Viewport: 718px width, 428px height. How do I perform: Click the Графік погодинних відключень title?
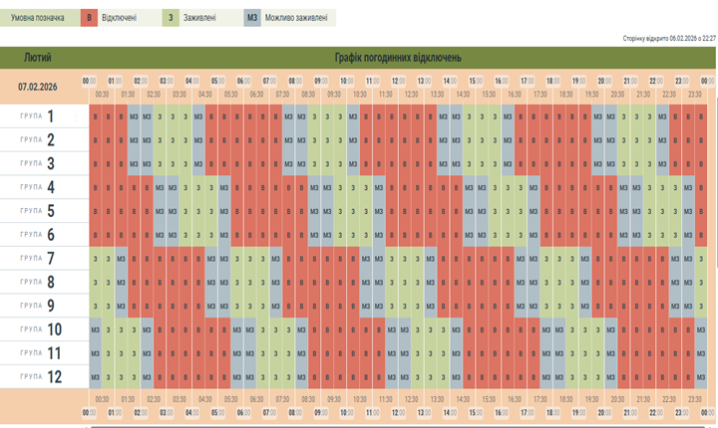coord(398,58)
